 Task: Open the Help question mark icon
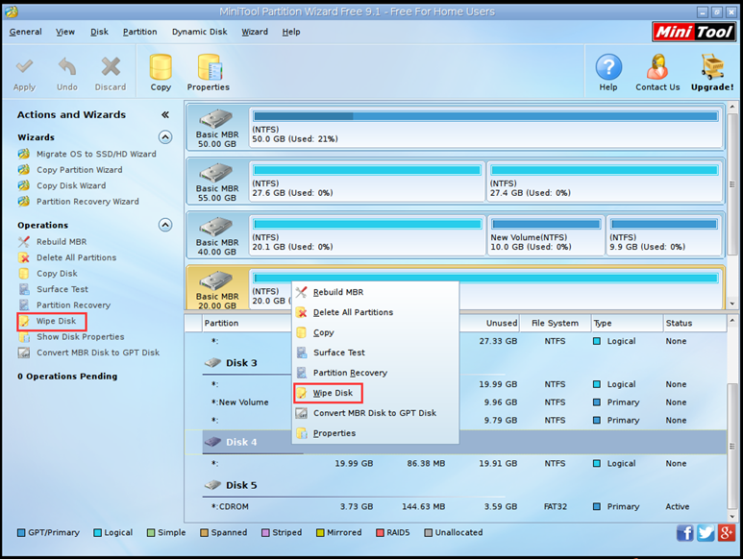tap(608, 66)
